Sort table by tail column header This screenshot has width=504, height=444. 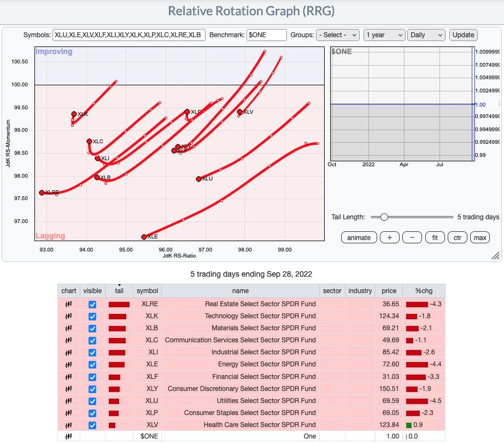click(x=119, y=291)
